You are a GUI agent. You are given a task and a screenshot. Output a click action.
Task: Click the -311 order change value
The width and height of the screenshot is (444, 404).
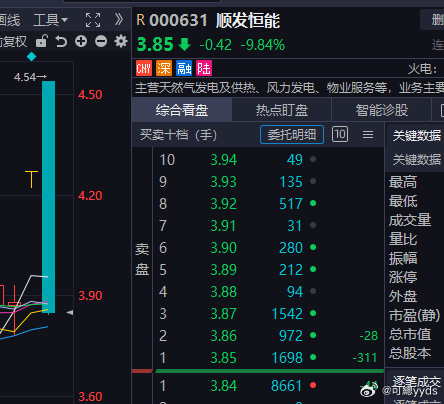click(x=365, y=358)
